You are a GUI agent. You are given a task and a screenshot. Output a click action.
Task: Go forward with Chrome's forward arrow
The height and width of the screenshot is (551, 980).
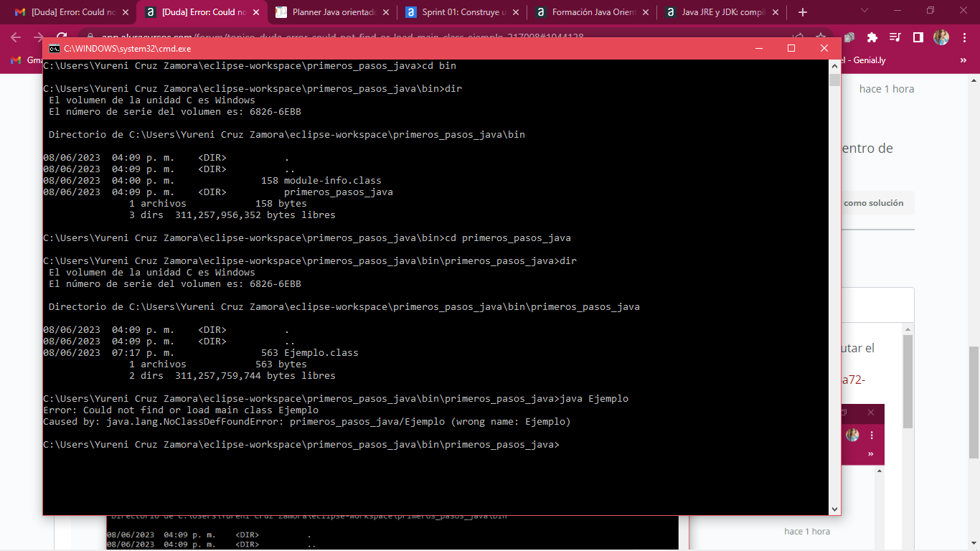pos(39,37)
